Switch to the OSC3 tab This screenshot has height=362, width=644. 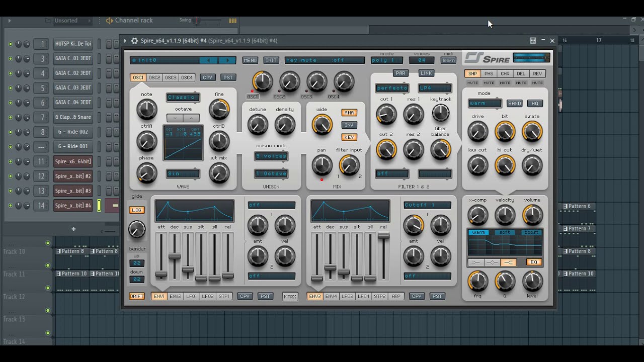171,77
